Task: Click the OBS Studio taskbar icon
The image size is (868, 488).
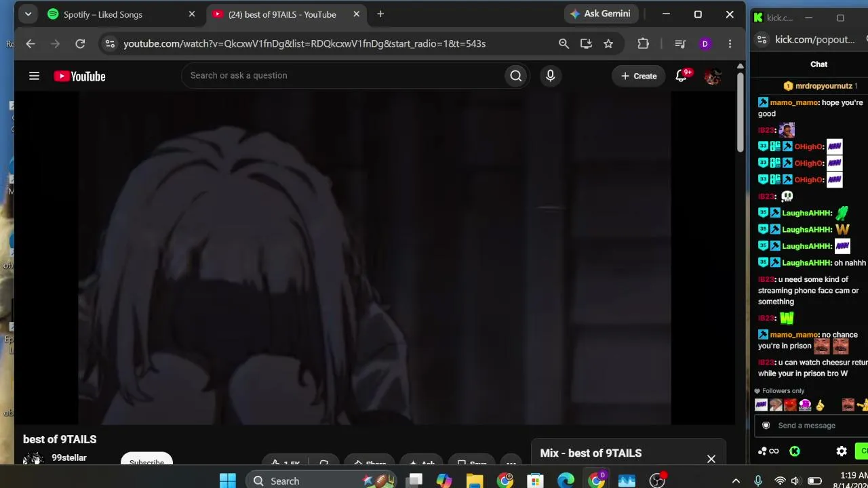Action: pyautogui.click(x=657, y=481)
